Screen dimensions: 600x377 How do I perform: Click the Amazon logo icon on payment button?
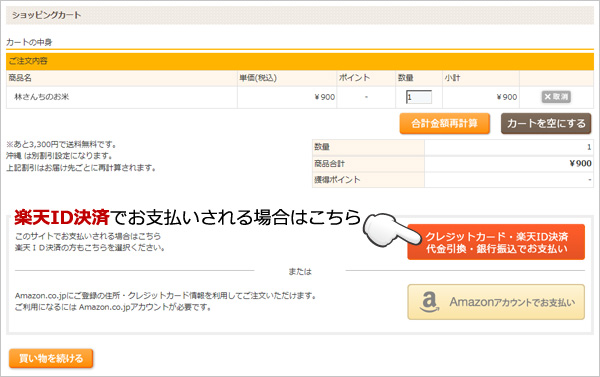pyautogui.click(x=429, y=302)
